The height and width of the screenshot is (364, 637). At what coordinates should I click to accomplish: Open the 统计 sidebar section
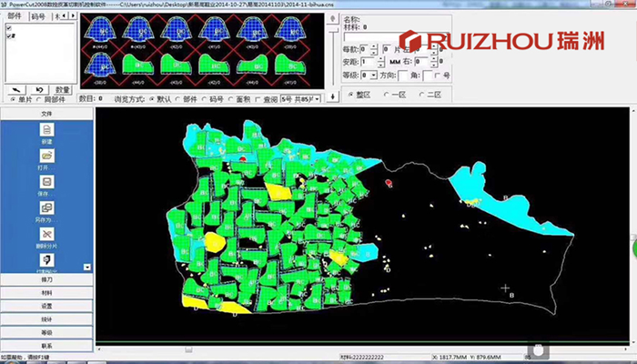(46, 319)
